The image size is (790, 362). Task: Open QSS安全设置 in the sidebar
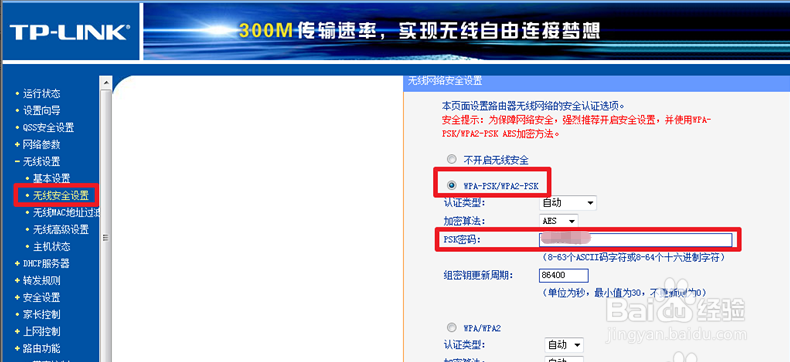point(48,128)
